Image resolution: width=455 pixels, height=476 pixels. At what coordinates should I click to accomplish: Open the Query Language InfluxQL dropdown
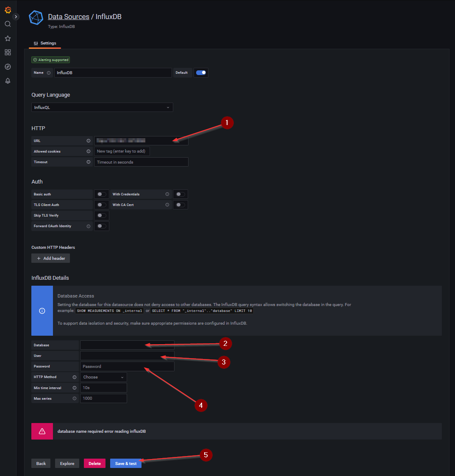click(102, 108)
